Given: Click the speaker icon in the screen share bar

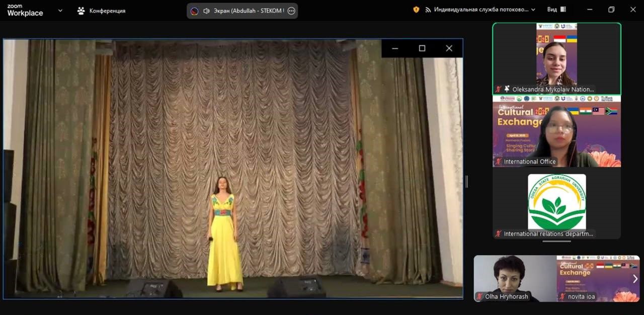Looking at the screenshot, I should click(x=206, y=11).
